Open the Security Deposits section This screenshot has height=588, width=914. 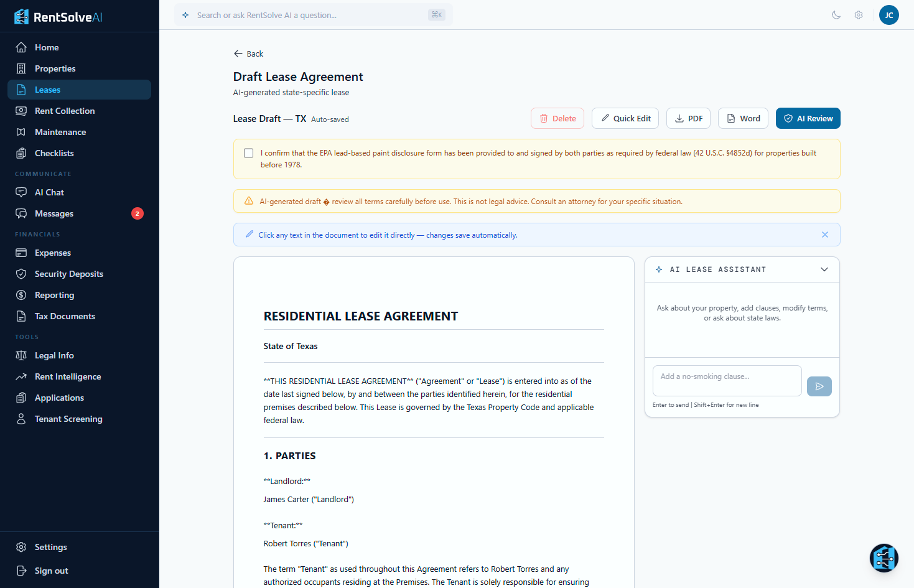pos(67,273)
